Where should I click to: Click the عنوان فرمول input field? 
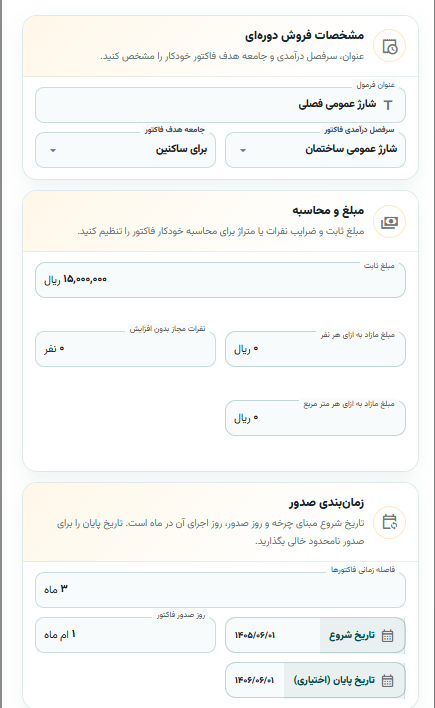pyautogui.click(x=220, y=105)
